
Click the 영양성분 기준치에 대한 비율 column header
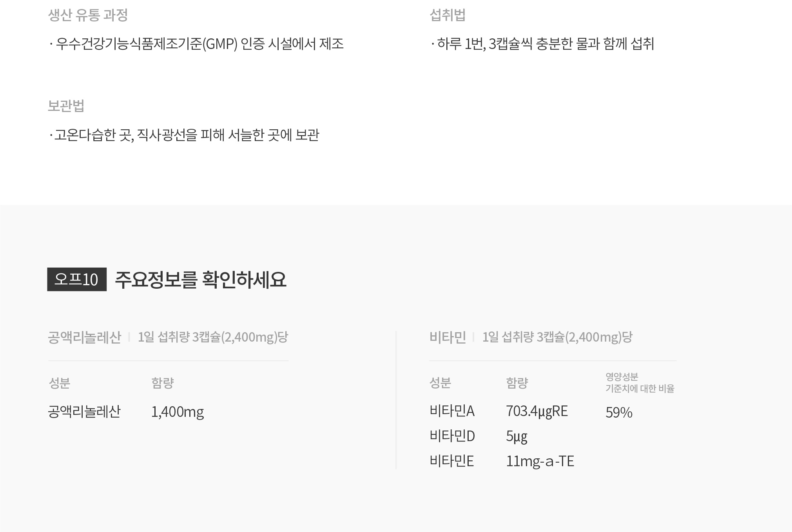(x=640, y=383)
